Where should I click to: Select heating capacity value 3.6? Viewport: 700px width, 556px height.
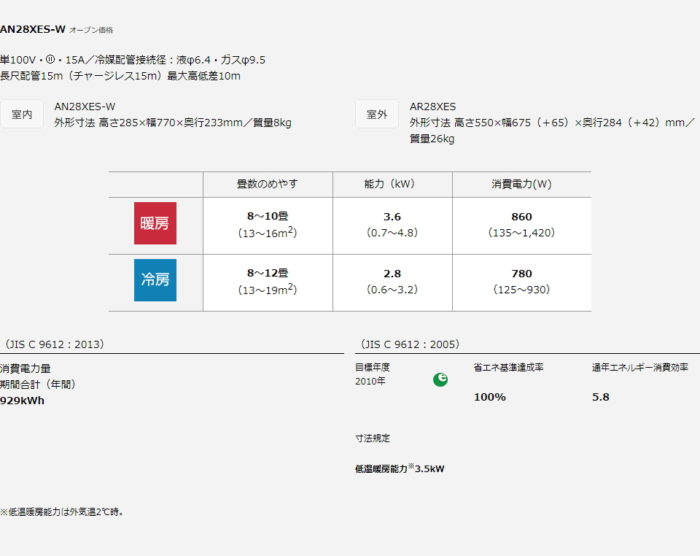(x=392, y=217)
